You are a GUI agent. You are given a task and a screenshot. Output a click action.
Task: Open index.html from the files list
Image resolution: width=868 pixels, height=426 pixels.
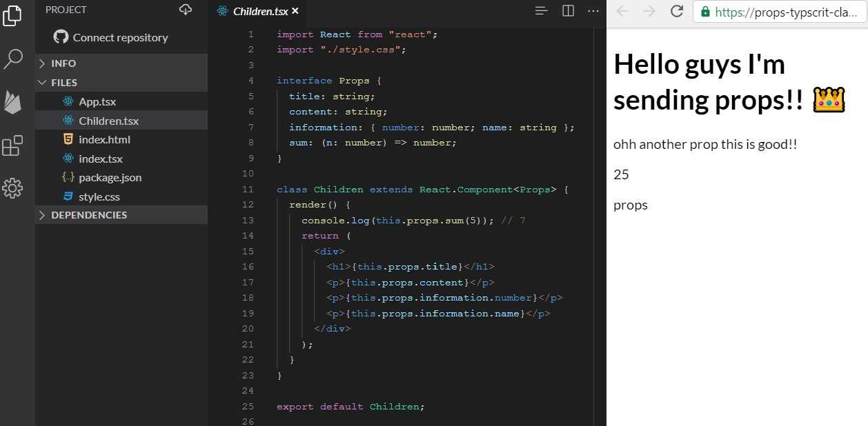105,139
